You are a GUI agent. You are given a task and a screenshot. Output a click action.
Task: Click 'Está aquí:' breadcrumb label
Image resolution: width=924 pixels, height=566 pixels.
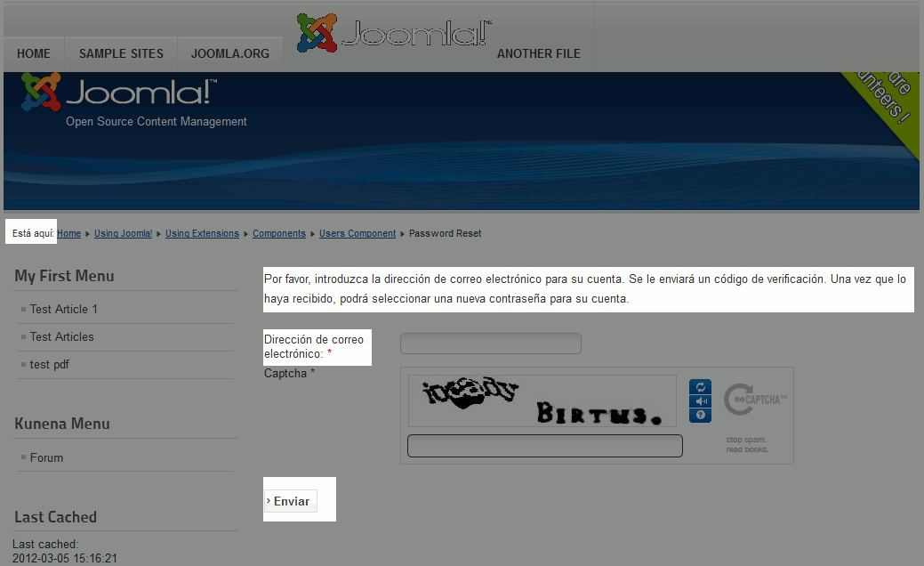click(32, 233)
